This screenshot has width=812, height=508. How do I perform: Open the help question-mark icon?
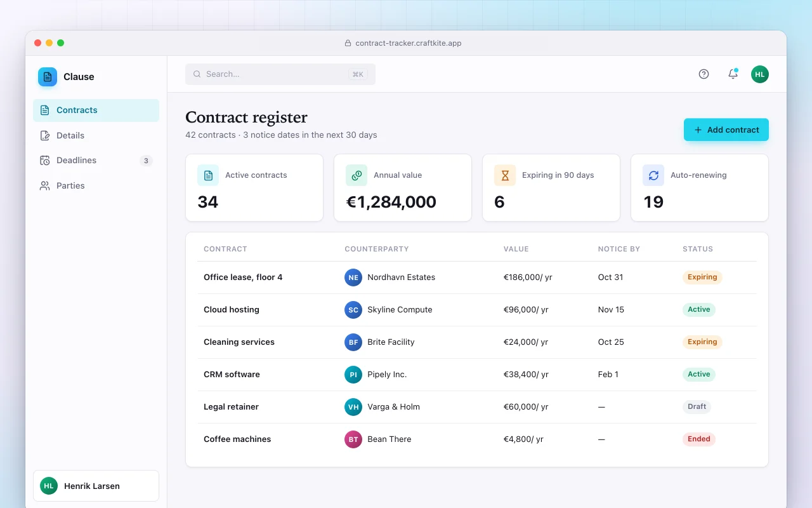click(704, 74)
